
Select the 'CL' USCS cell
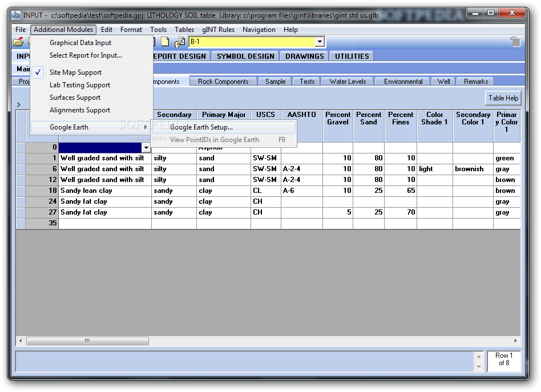(266, 191)
